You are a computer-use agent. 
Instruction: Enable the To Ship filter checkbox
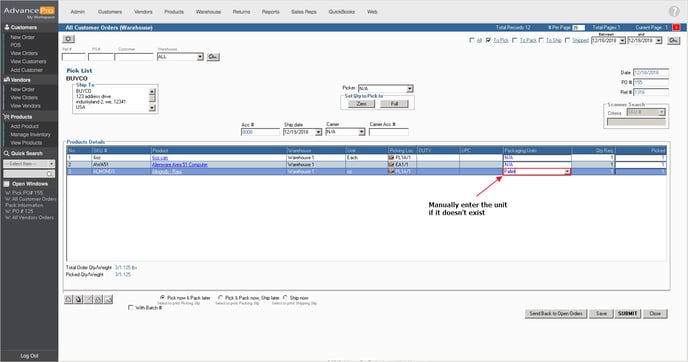541,40
